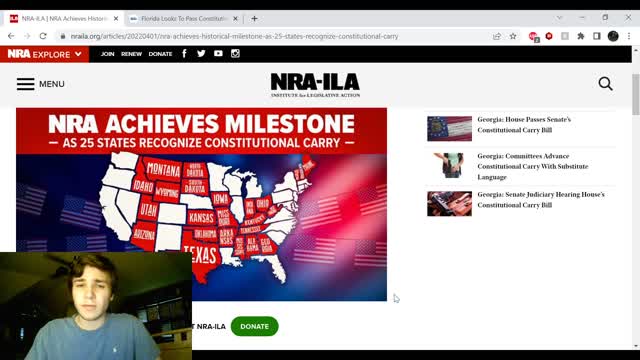This screenshot has width=640, height=360.
Task: Click the page vertical scrollbar thumb
Action: (636, 95)
